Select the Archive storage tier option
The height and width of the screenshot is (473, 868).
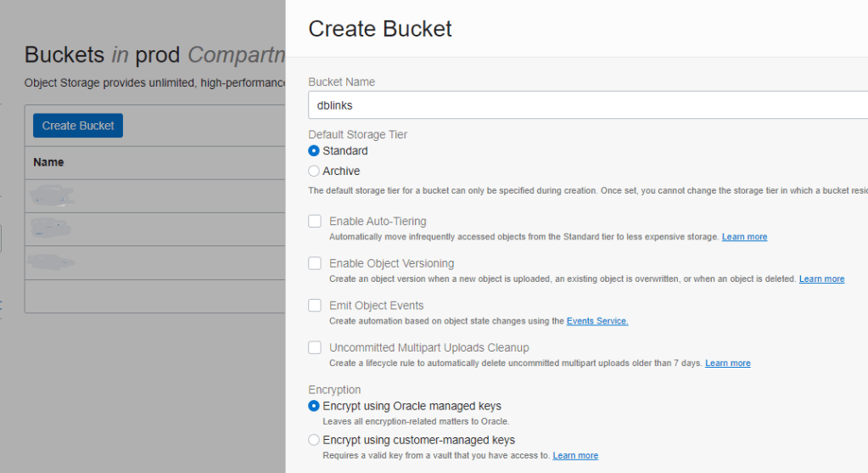click(314, 172)
